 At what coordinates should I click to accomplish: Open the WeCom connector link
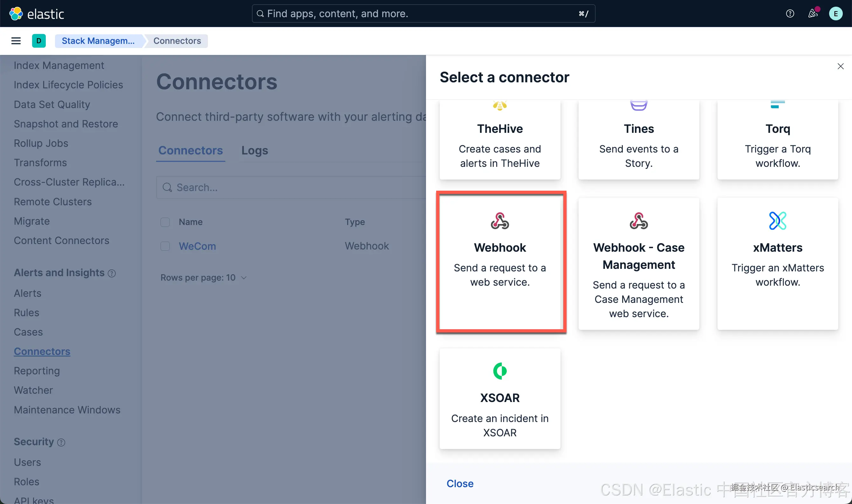197,246
